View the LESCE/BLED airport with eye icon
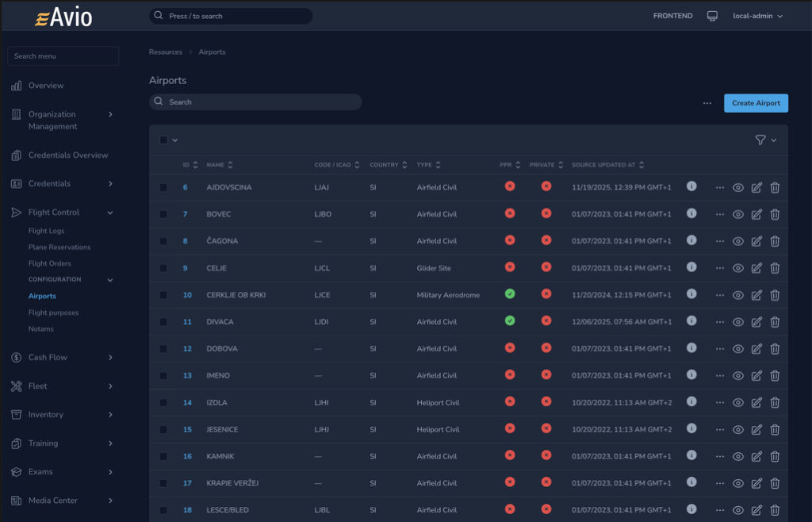The width and height of the screenshot is (812, 522). (738, 511)
